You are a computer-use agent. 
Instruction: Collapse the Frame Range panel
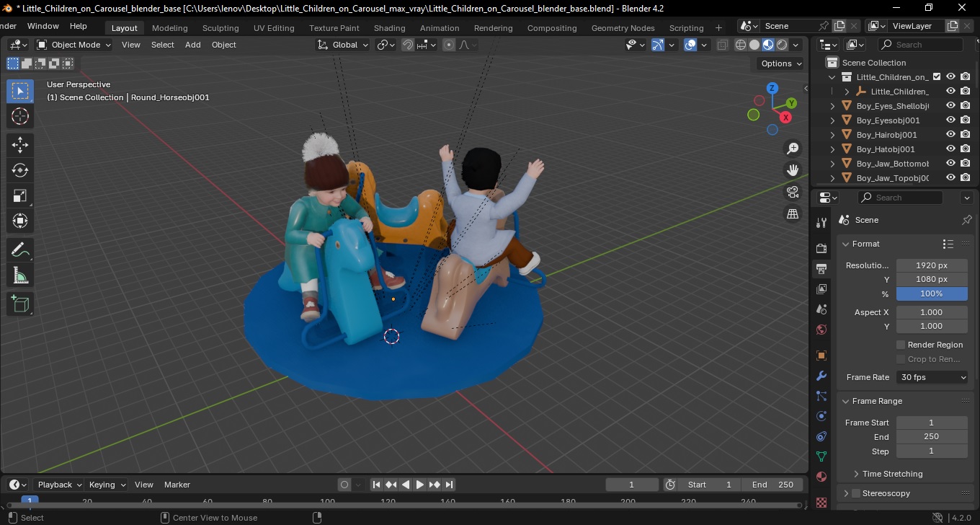click(846, 401)
